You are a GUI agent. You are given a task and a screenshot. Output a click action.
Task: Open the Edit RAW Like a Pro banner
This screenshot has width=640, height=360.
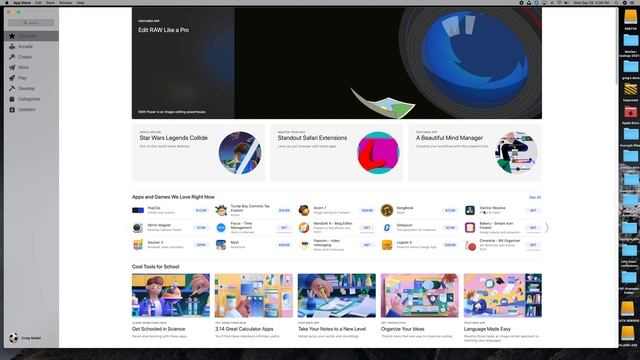tap(337, 63)
